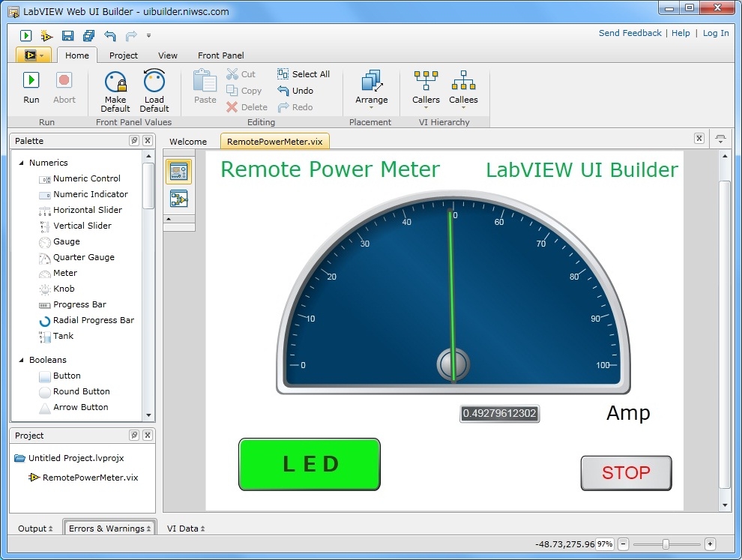The height and width of the screenshot is (560, 742).
Task: Open the yellow application menu button
Action: point(33,55)
